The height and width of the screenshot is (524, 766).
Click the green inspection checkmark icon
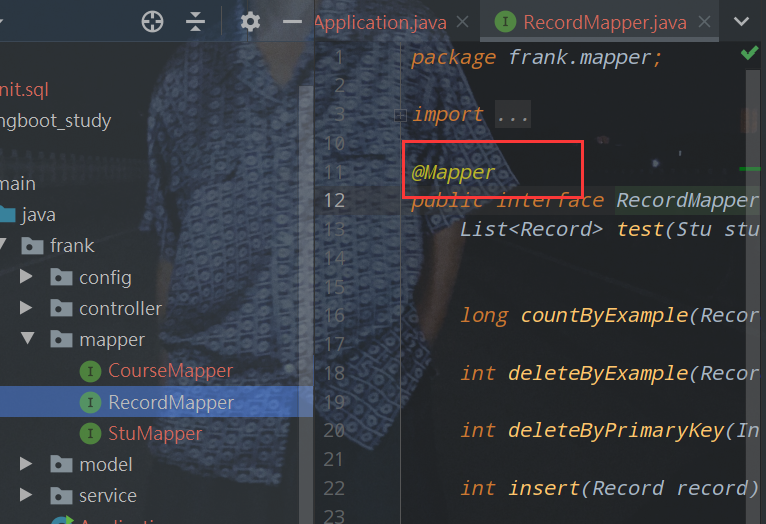(749, 53)
